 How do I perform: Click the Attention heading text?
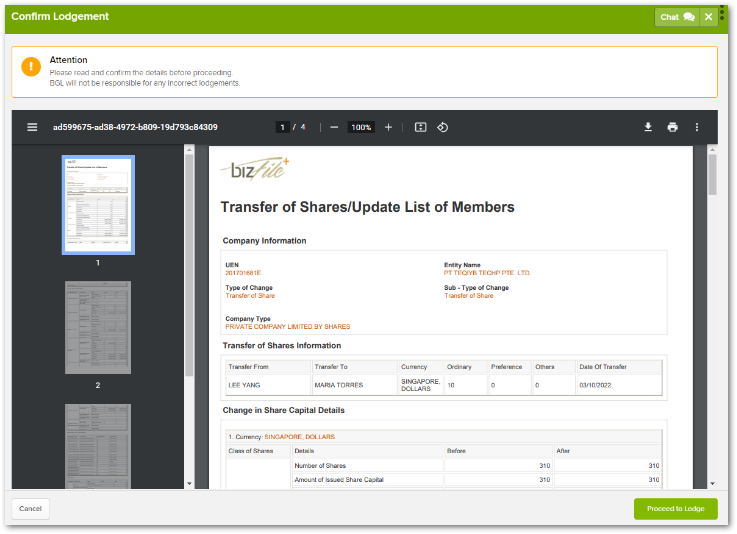69,60
